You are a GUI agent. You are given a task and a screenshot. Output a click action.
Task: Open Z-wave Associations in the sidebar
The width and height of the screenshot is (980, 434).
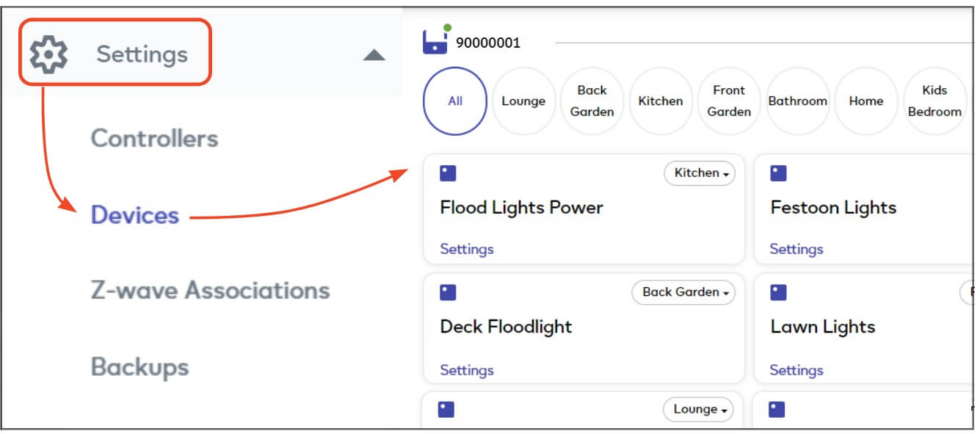coord(210,290)
